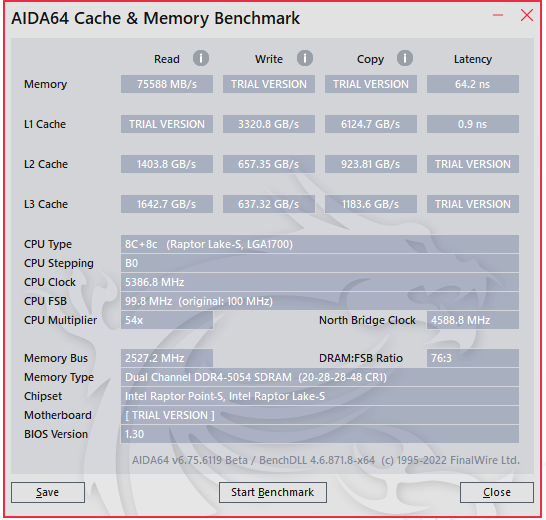Click the L3 Cache write value 637.32 GB/s
Image resolution: width=546 pixels, height=520 pixels.
[269, 204]
